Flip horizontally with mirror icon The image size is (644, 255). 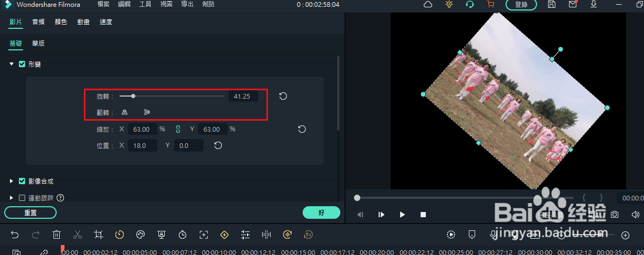(125, 112)
